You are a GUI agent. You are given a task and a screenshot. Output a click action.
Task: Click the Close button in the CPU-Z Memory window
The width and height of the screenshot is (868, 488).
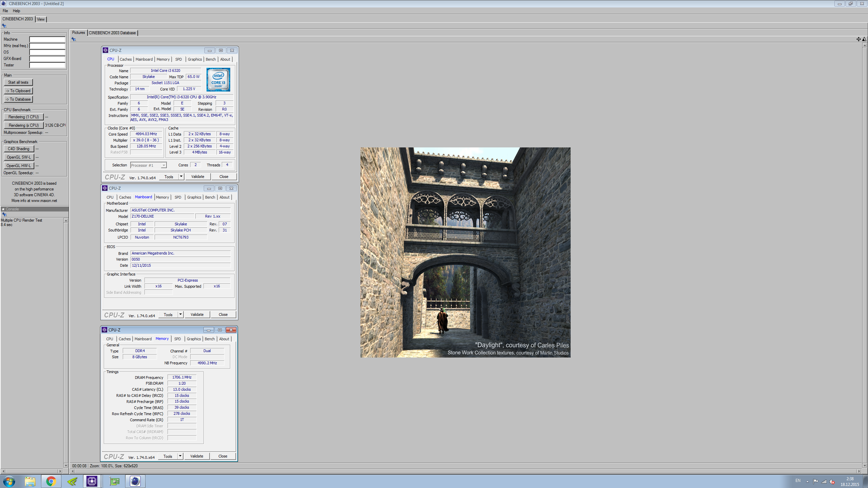click(x=223, y=456)
